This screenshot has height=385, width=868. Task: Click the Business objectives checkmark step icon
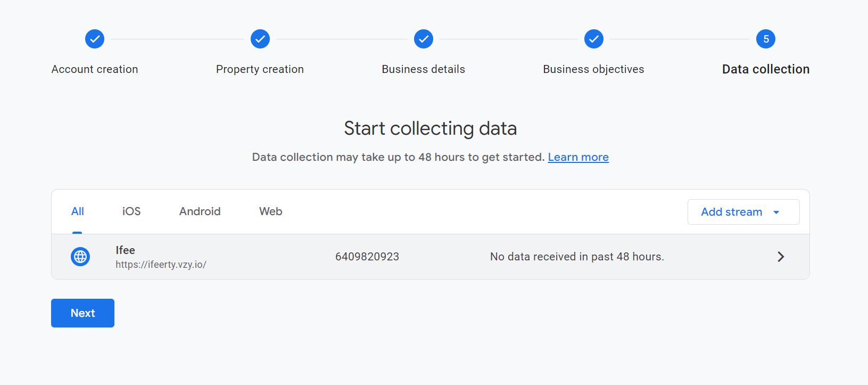click(594, 39)
